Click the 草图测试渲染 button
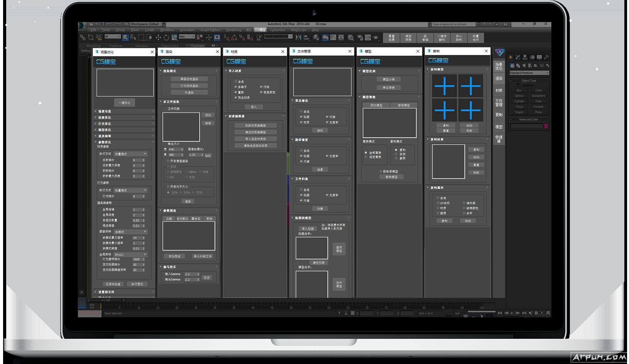Image resolution: width=629 pixels, height=364 pixels. point(189,79)
